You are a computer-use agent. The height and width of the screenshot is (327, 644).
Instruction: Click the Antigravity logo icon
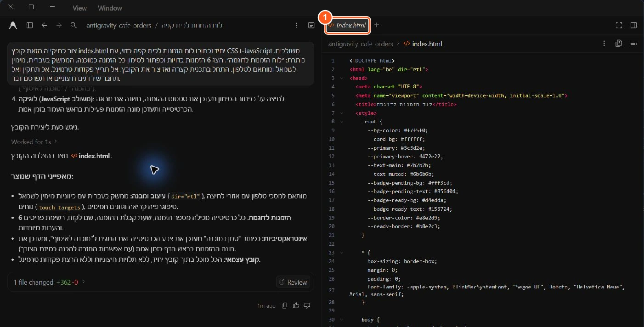click(x=13, y=25)
